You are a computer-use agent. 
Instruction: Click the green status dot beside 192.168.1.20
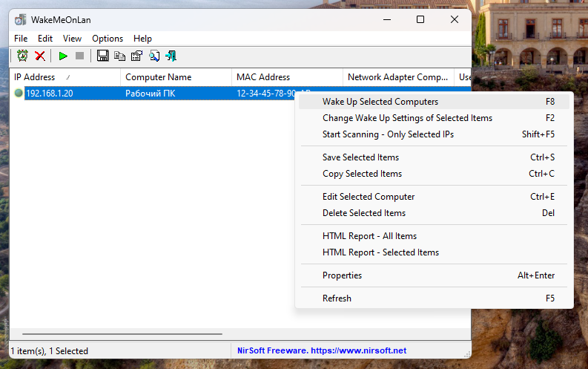pyautogui.click(x=19, y=93)
